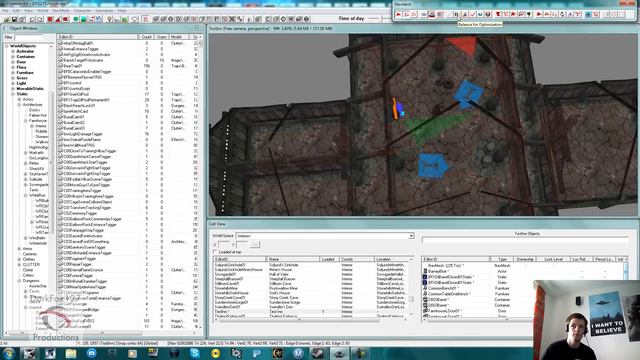This screenshot has width=640, height=360.
Task: Click the first red triangle icon in Navmesh toolbar
Action: 398,15
